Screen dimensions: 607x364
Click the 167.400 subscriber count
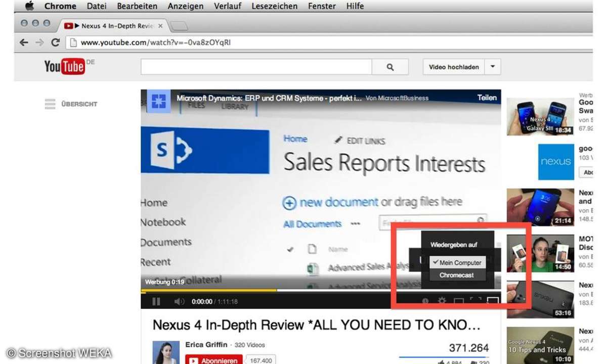[261, 360]
